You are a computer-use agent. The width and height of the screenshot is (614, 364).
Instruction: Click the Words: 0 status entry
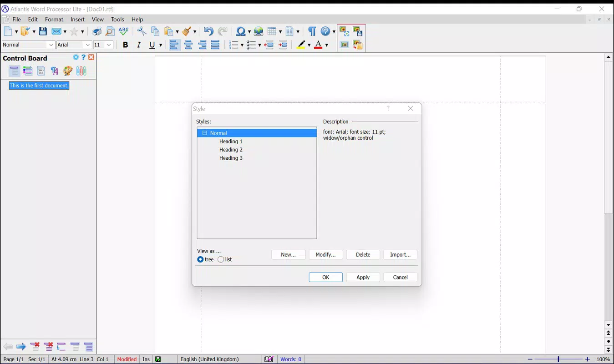[x=291, y=359]
